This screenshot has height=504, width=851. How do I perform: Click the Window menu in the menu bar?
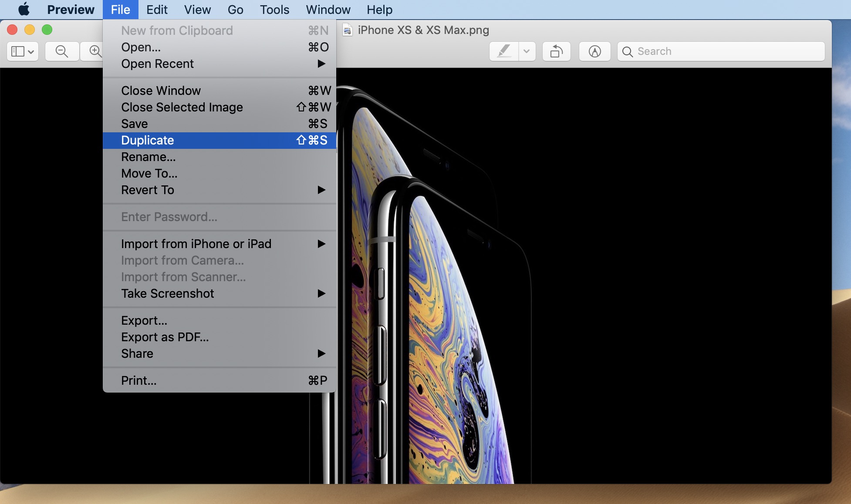pos(328,10)
